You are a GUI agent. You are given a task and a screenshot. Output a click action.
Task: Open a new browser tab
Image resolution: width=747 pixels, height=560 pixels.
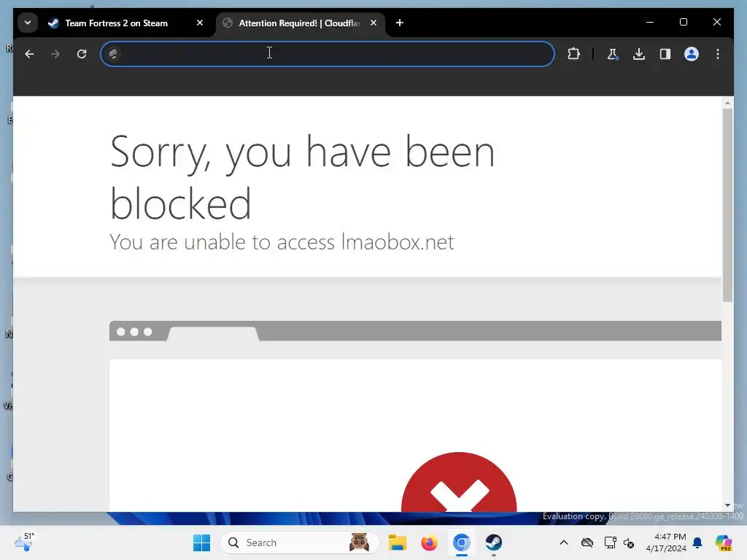(400, 23)
